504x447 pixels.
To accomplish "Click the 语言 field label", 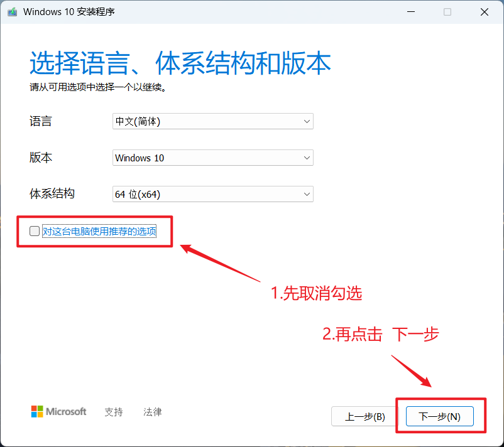I will point(40,121).
